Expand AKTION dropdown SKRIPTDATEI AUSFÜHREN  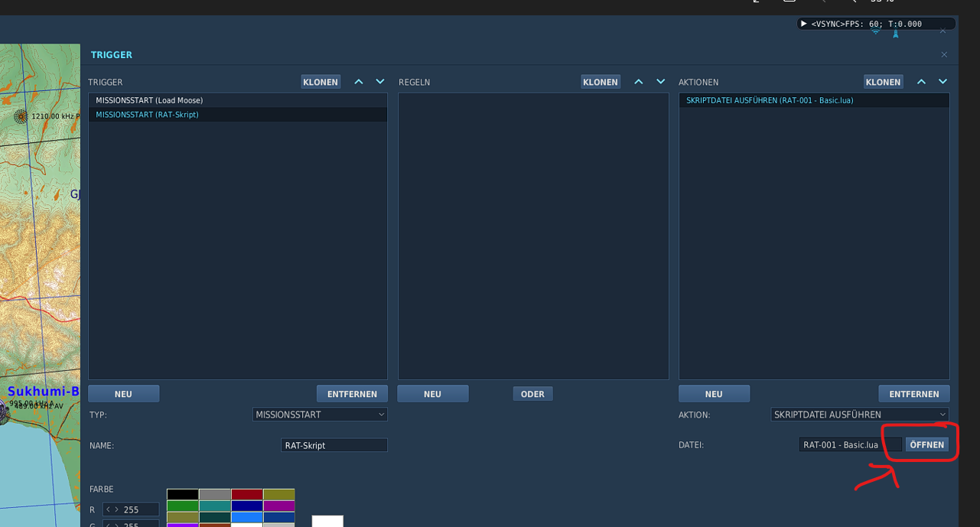pyautogui.click(x=860, y=415)
